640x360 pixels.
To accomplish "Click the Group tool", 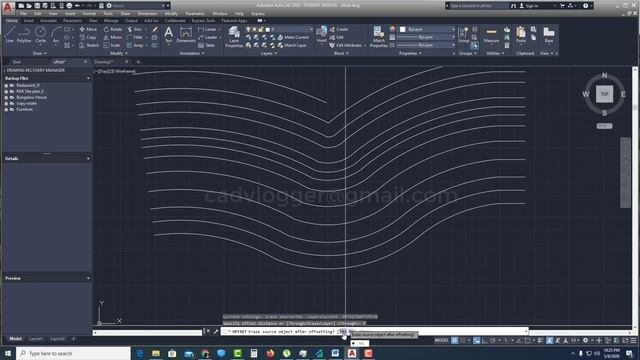I will point(463,35).
